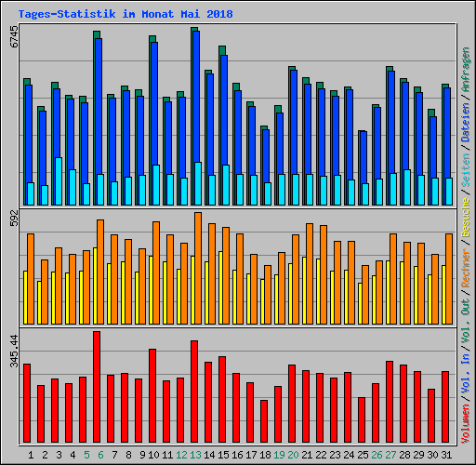Click the orange Rechner bar for day 6
This screenshot has width=476, height=465.
(100, 272)
